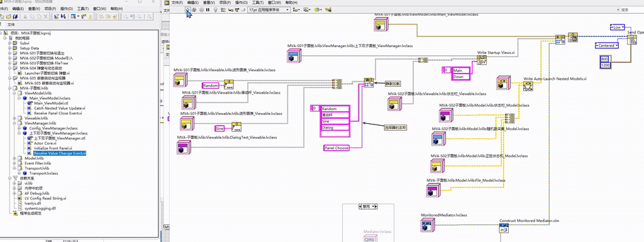The height and width of the screenshot is (242, 644).
Task: Click the Abort Execution stop button
Action: point(201,10)
